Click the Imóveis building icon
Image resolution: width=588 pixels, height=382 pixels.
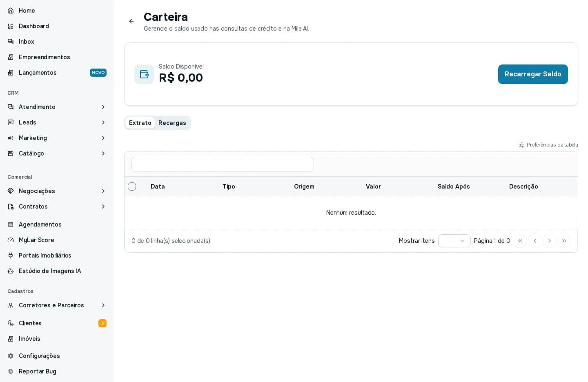(x=11, y=339)
